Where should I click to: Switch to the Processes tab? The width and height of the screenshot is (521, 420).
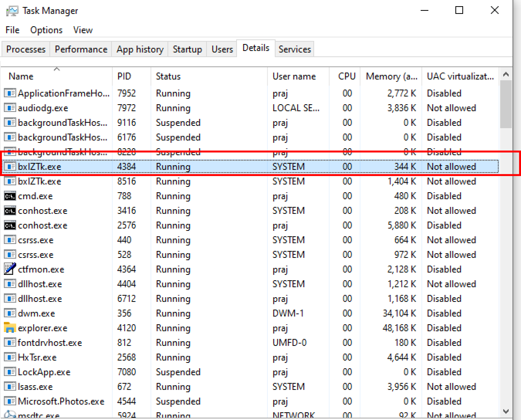click(26, 49)
